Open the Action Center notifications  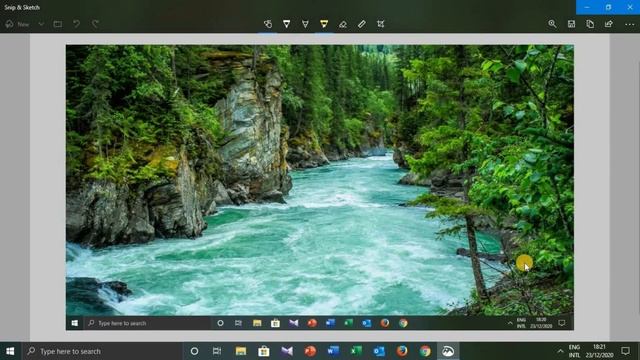point(626,351)
